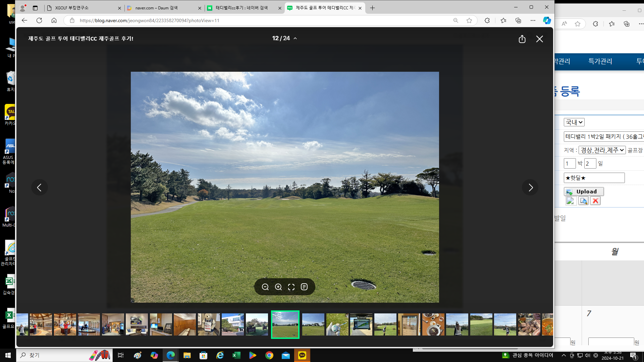Show hidden system tray icons
Image resolution: width=644 pixels, height=362 pixels.
(564, 355)
